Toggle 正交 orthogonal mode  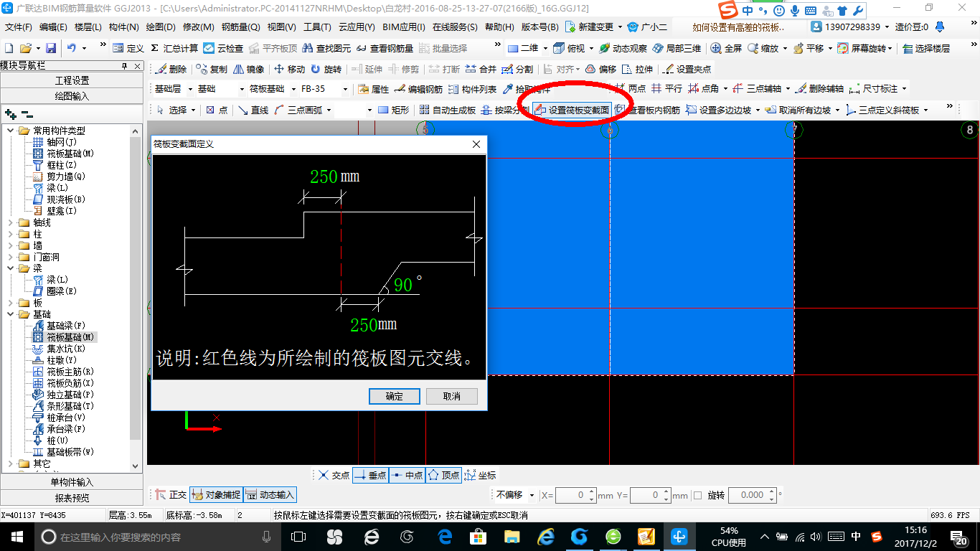click(171, 495)
